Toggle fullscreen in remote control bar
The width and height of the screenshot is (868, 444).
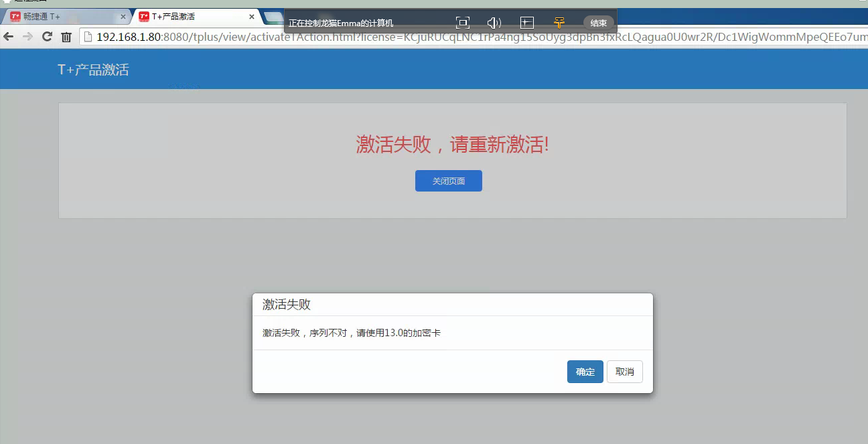(x=463, y=23)
